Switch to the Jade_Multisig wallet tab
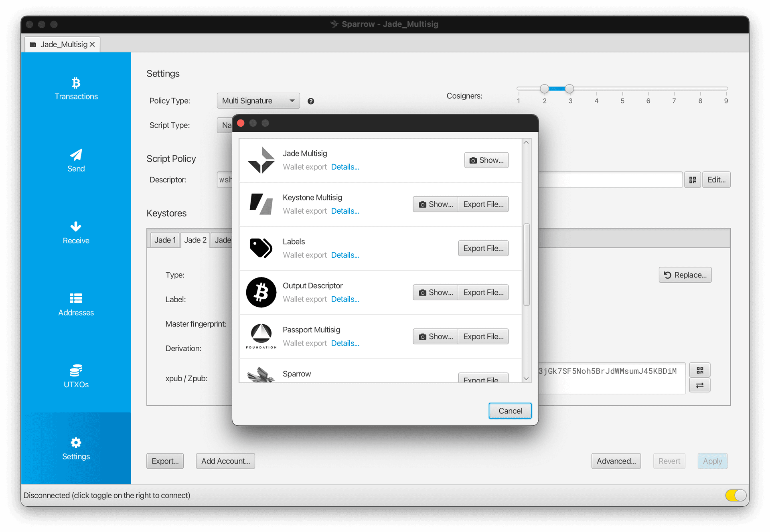 [x=63, y=45]
